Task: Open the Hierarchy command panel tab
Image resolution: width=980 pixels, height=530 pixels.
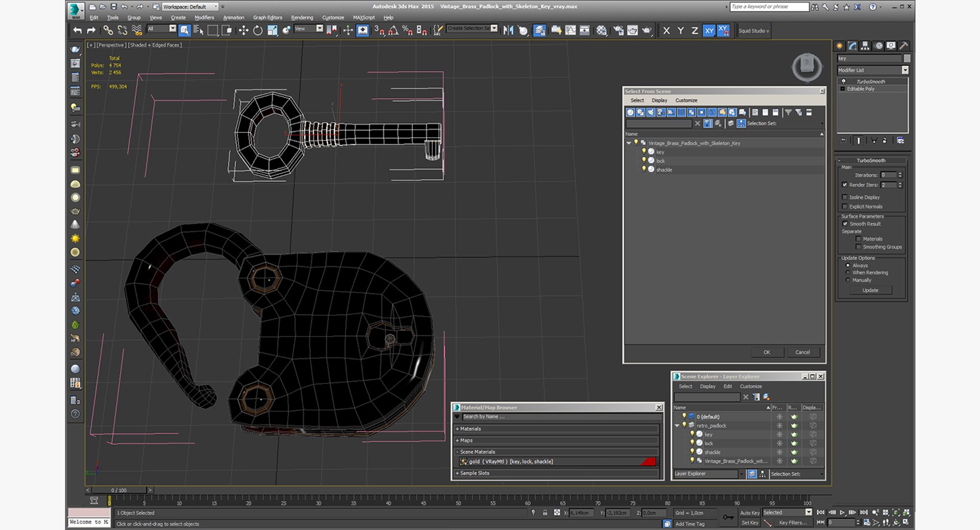Action: [865, 46]
